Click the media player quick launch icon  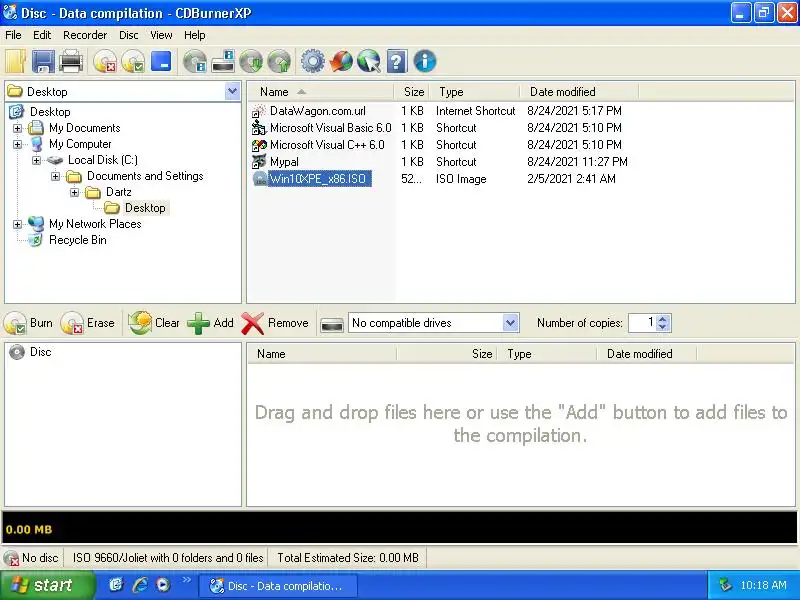163,585
